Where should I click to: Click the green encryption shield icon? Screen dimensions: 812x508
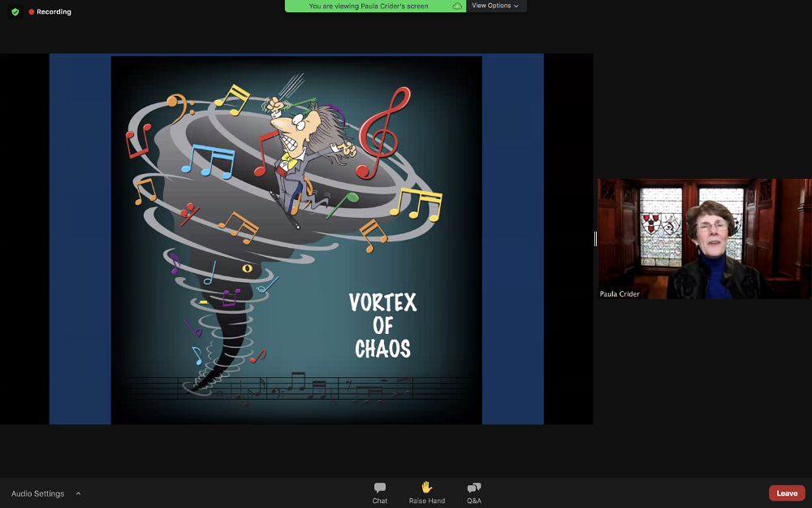15,11
